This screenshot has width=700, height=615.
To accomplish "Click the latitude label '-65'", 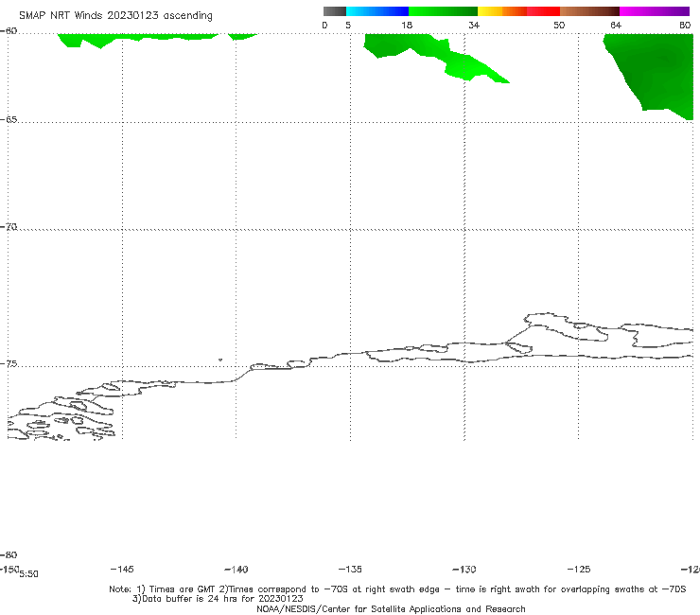I will (x=9, y=120).
